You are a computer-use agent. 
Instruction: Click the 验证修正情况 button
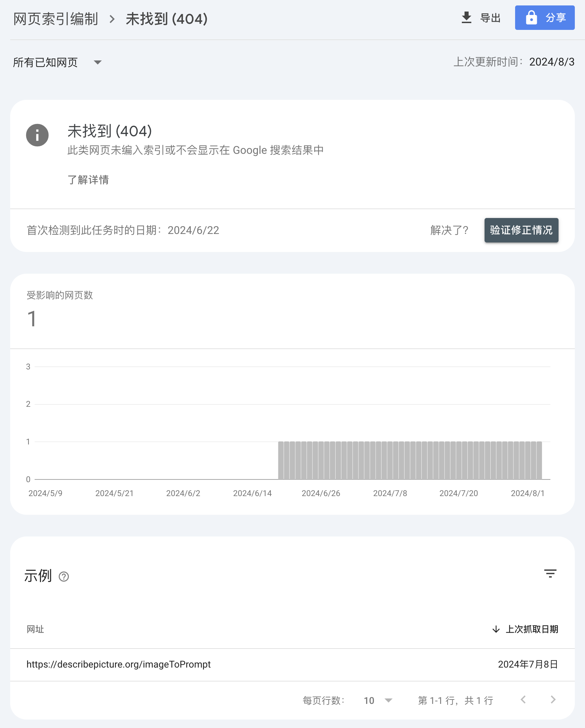[x=521, y=230]
